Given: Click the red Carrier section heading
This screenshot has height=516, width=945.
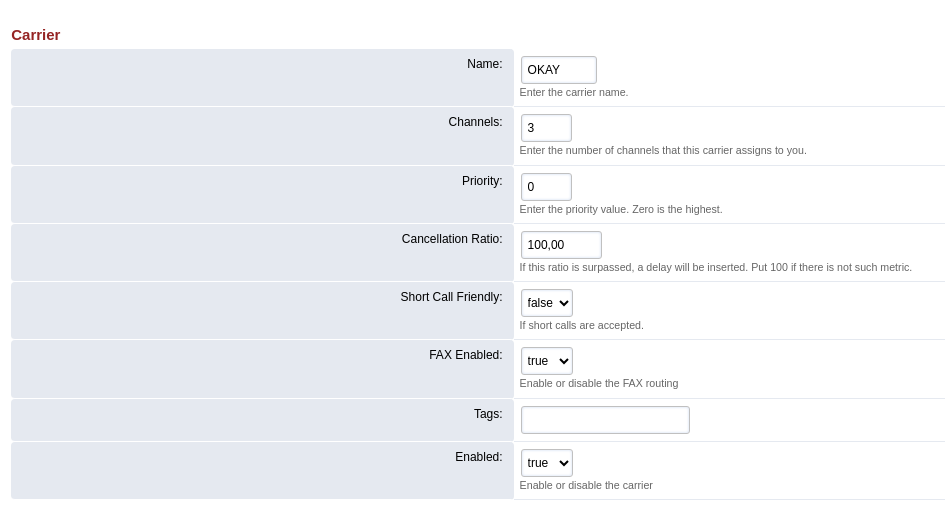Looking at the screenshot, I should coord(36,35).
